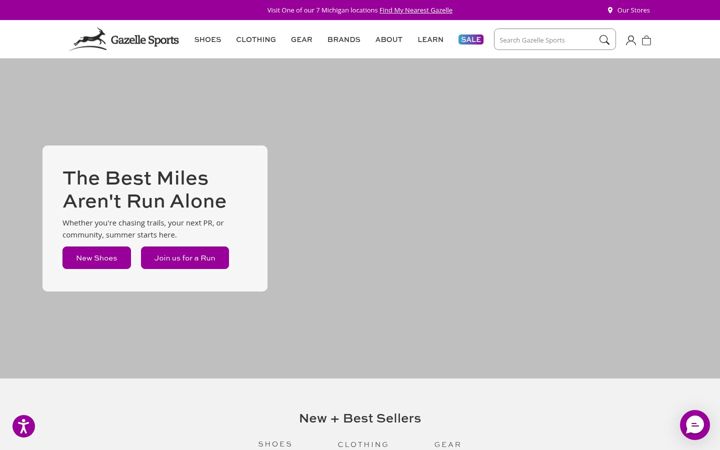
Task: Open the user account icon
Action: 631,40
